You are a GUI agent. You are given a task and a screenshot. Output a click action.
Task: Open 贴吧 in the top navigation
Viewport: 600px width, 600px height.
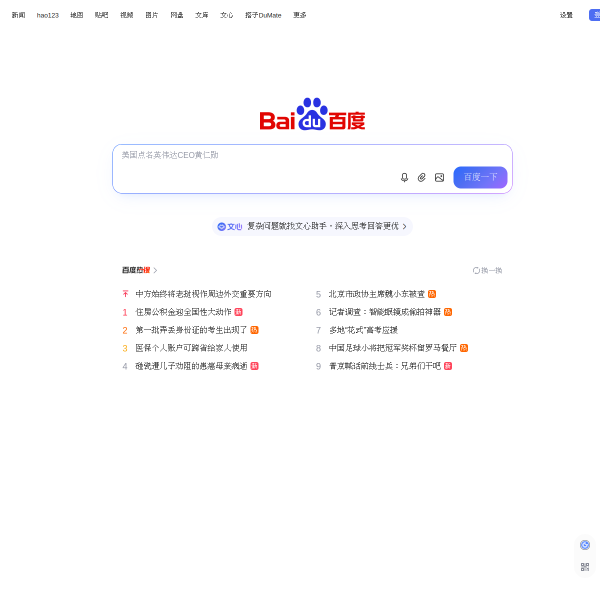(x=101, y=15)
